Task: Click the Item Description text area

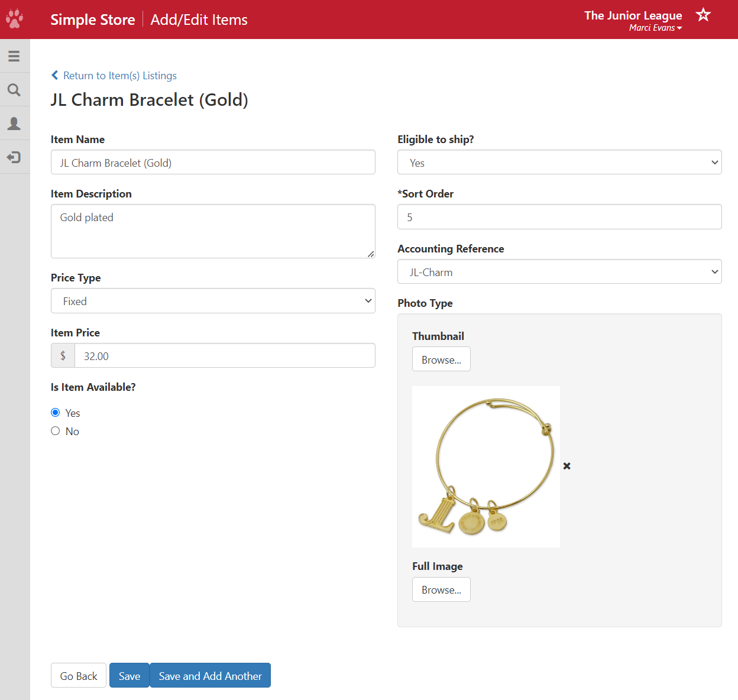Action: 213,231
